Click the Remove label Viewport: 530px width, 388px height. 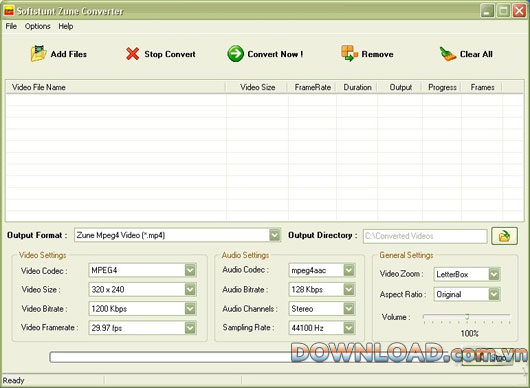[377, 54]
